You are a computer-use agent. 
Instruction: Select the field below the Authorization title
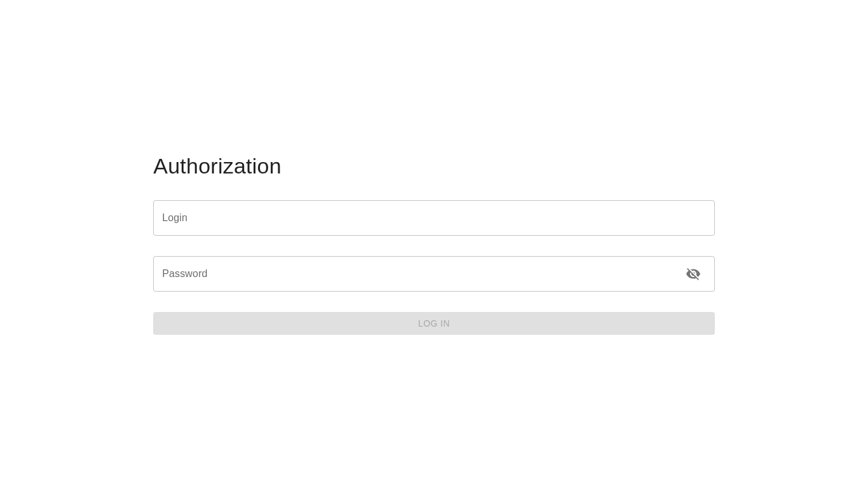433,218
